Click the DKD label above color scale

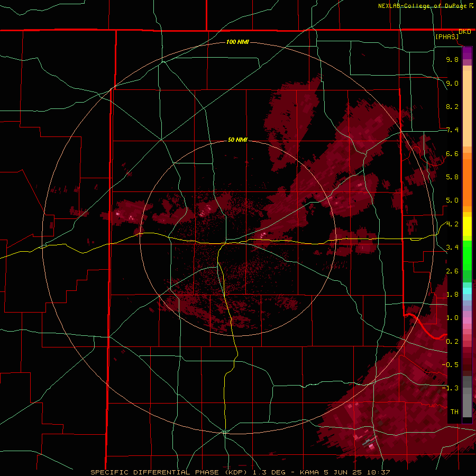(x=465, y=32)
